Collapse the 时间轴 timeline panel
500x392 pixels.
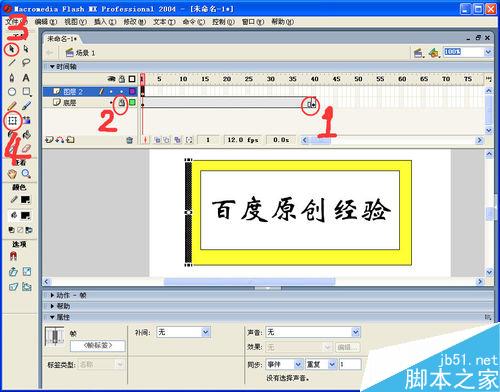click(52, 67)
